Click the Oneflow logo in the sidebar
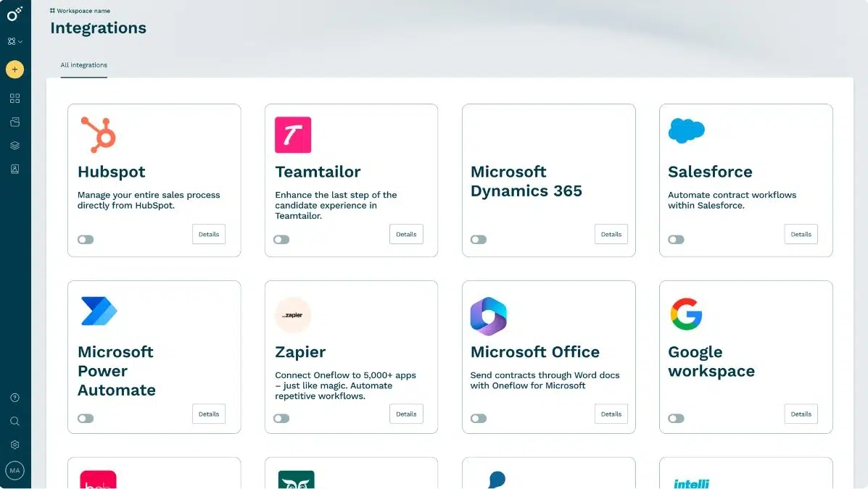Image resolution: width=868 pixels, height=489 pixels. tap(15, 13)
